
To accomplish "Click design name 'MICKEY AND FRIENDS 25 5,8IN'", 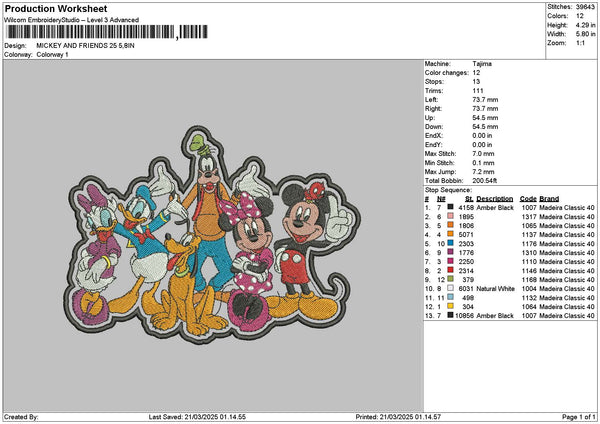I will coord(85,46).
